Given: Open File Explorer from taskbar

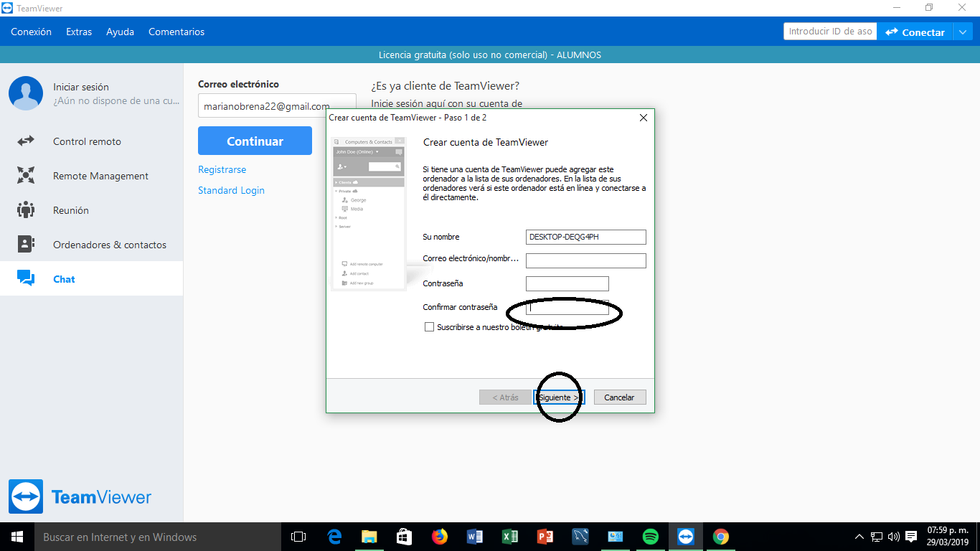Looking at the screenshot, I should 369,537.
